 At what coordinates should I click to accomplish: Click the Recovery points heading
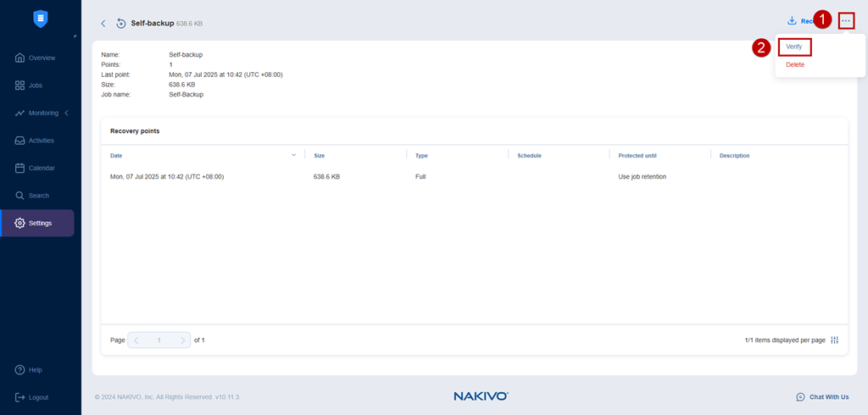[135, 131]
